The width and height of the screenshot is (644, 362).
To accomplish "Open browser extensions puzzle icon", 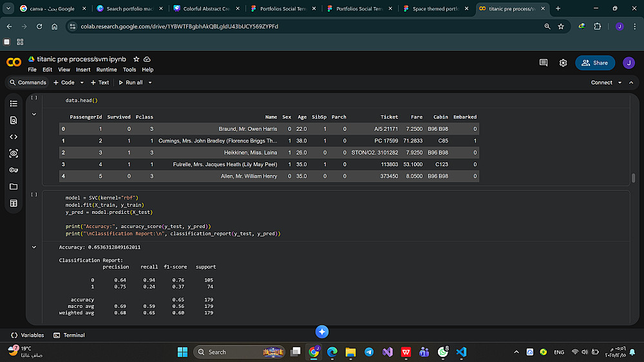I will (x=598, y=26).
